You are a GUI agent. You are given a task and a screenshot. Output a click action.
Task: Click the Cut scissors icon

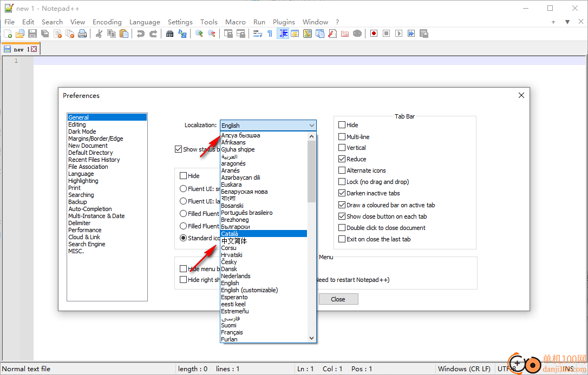pyautogui.click(x=99, y=34)
